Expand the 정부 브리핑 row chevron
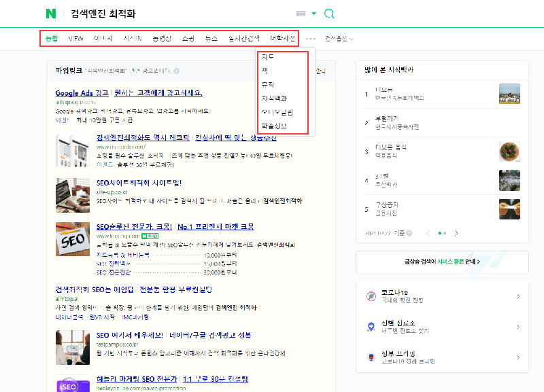 (x=517, y=357)
